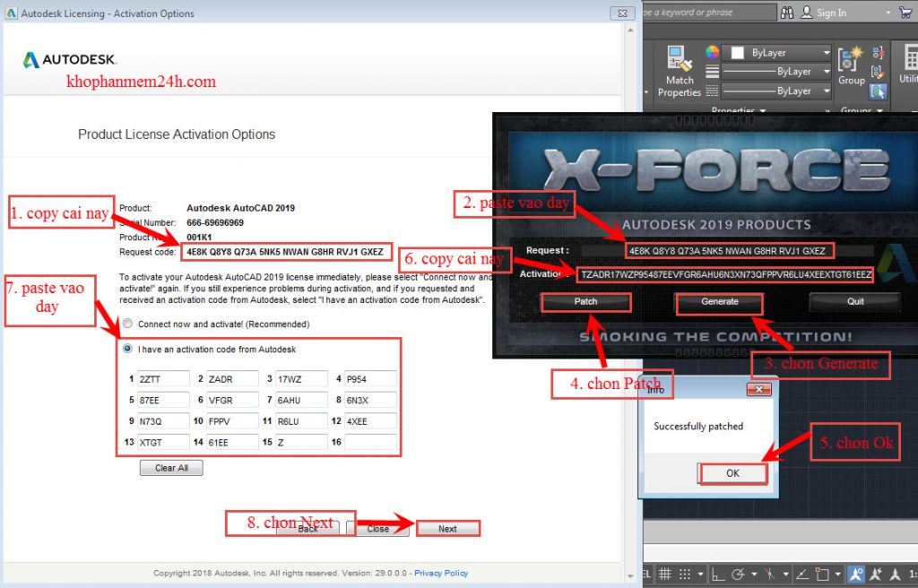Click the white color swatch in ByLayer box
This screenshot has width=918, height=588.
738,53
